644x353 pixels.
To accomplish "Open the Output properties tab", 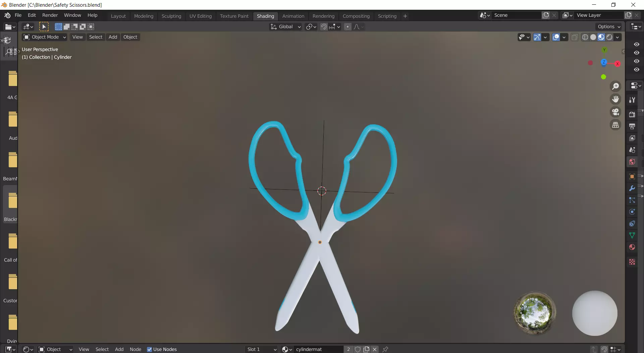I will click(632, 126).
